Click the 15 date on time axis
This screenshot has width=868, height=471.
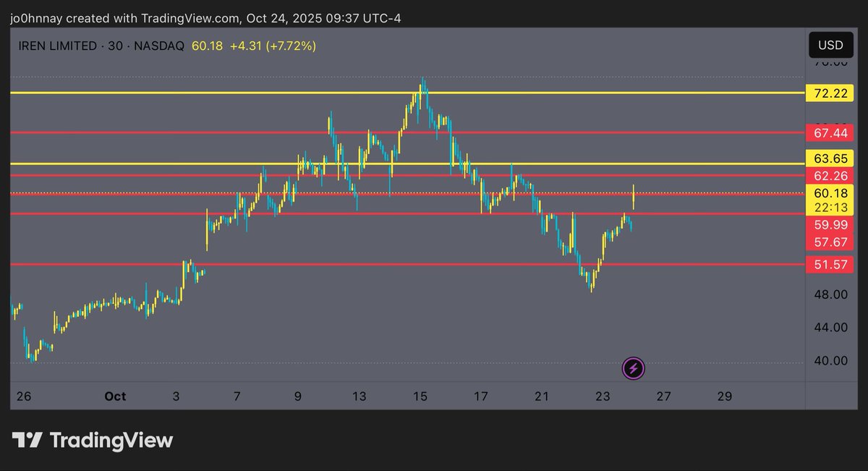tap(420, 396)
